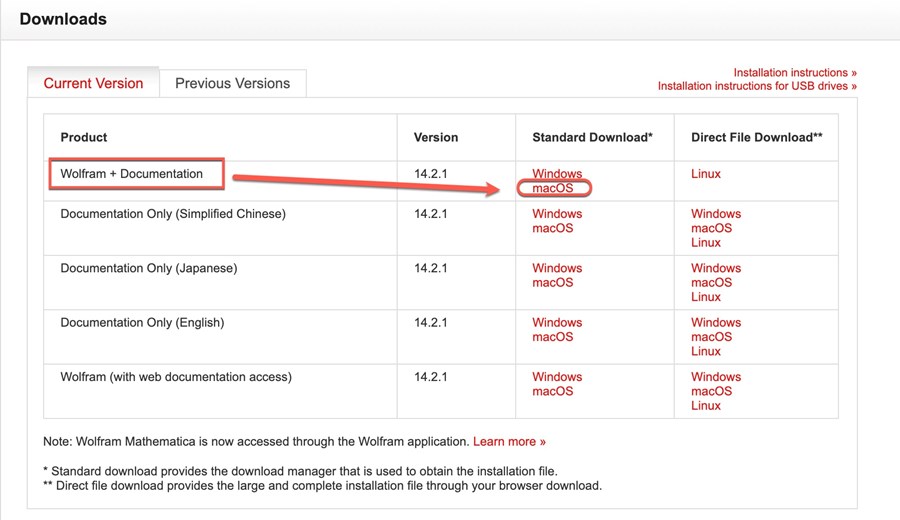The image size is (900, 520).
Task: Download Wolfram + Documentation for macOS (standard)
Action: (x=553, y=188)
